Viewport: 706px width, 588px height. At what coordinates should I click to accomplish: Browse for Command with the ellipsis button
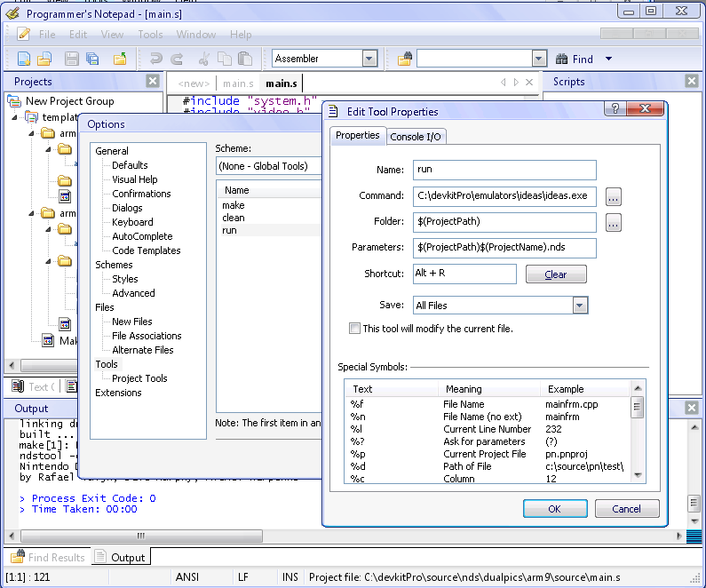614,196
